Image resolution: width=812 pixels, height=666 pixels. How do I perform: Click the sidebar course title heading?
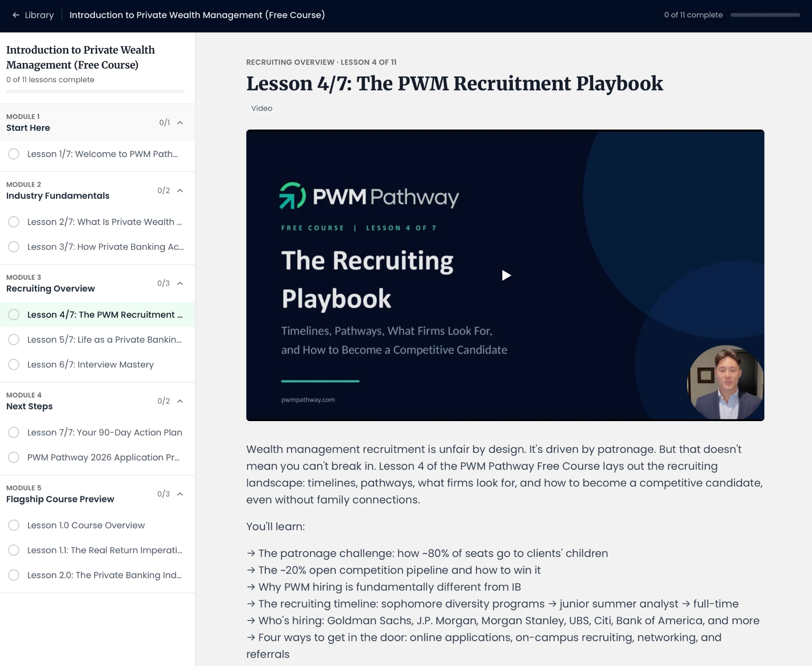coord(80,57)
